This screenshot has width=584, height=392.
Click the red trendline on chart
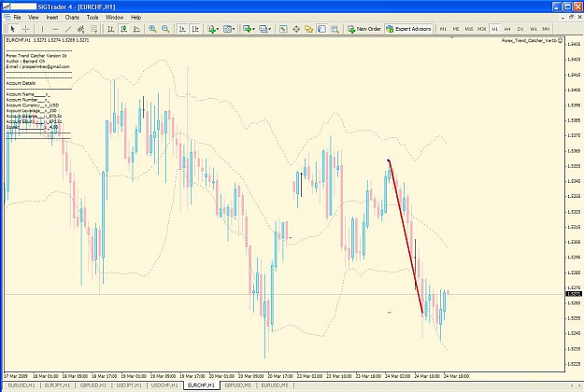(406, 236)
